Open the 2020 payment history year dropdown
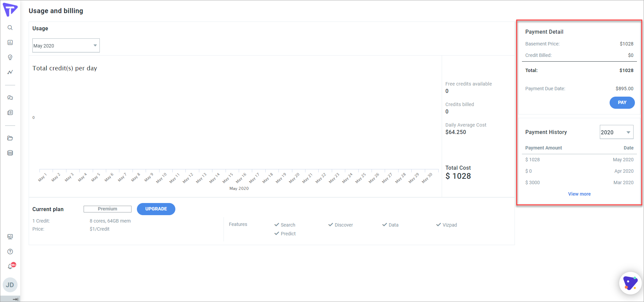The width and height of the screenshot is (644, 302). pos(616,132)
